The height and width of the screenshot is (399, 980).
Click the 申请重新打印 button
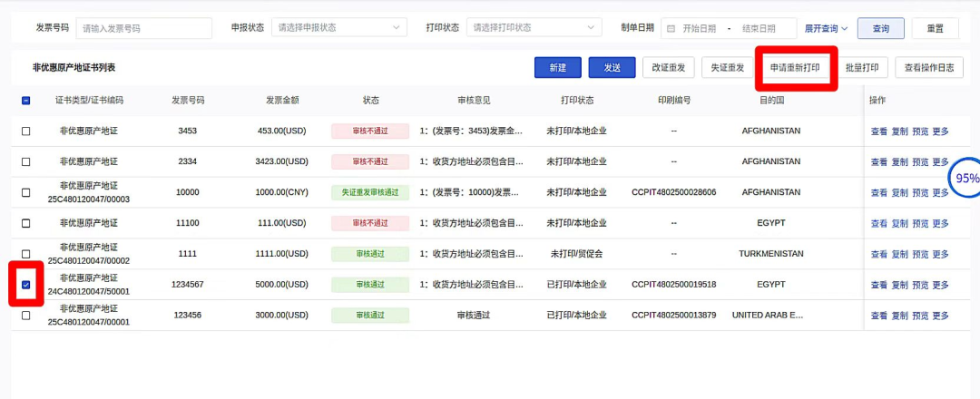pyautogui.click(x=795, y=68)
